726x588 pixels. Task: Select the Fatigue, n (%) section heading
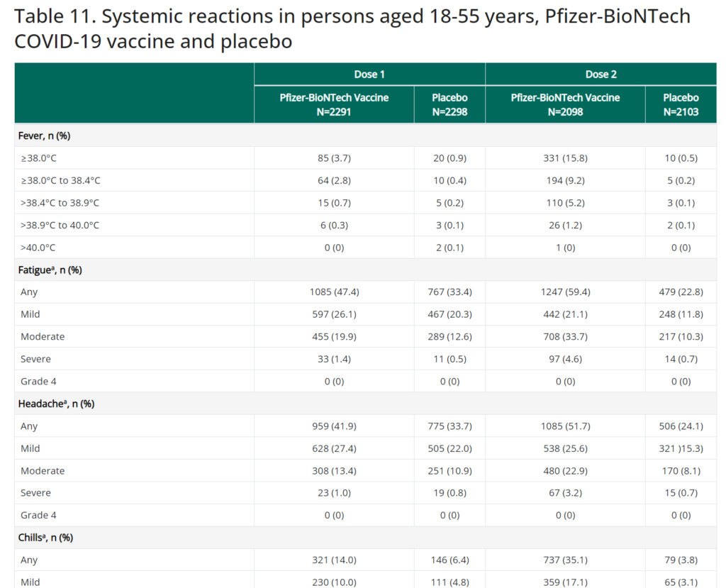(49, 270)
